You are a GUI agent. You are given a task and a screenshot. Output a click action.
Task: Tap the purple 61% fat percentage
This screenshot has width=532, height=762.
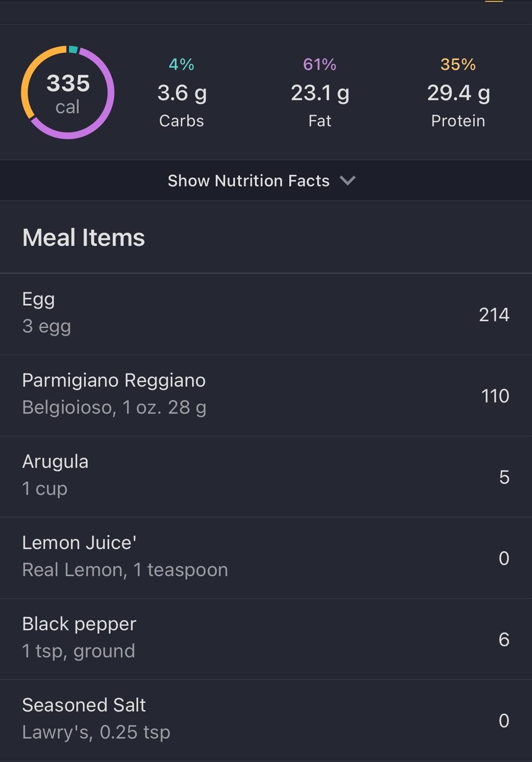click(x=320, y=64)
